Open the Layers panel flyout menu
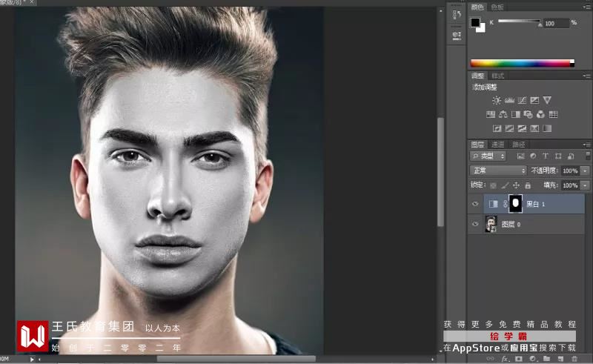This screenshot has height=364, width=593. [x=586, y=145]
